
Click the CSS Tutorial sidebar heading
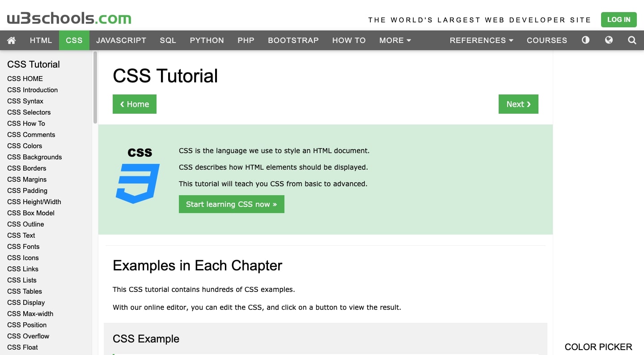click(x=34, y=64)
